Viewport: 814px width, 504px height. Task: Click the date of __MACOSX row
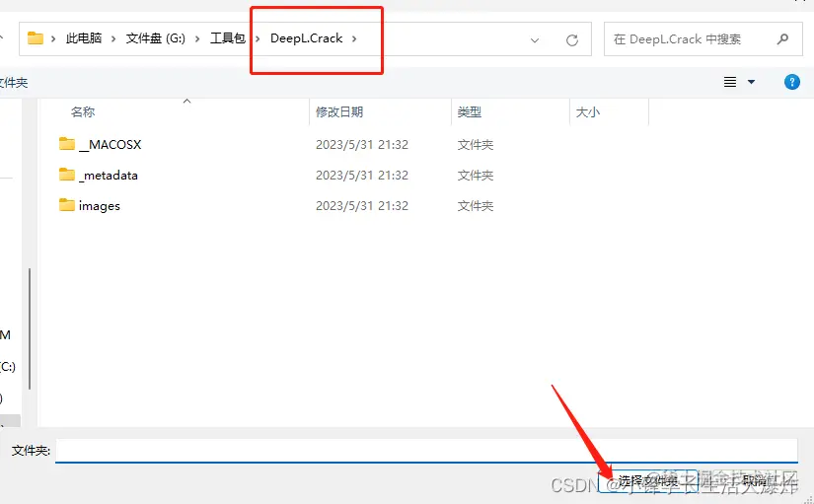[362, 144]
